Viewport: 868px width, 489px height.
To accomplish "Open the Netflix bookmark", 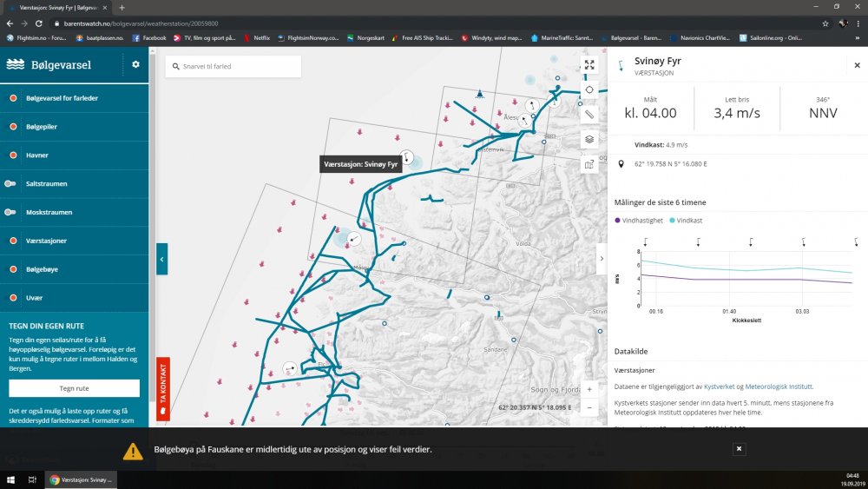I will coord(257,38).
